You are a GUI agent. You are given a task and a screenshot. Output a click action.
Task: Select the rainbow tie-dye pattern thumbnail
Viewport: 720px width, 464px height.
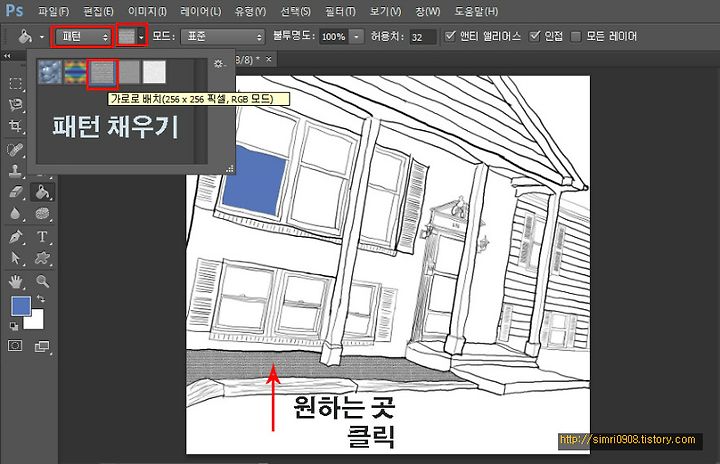coord(75,72)
